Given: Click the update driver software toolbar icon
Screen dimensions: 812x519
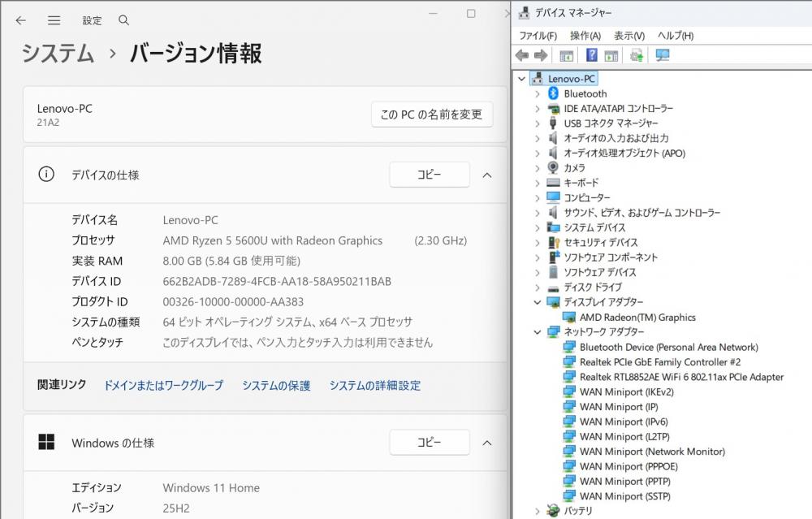Looking at the screenshot, I should (637, 55).
